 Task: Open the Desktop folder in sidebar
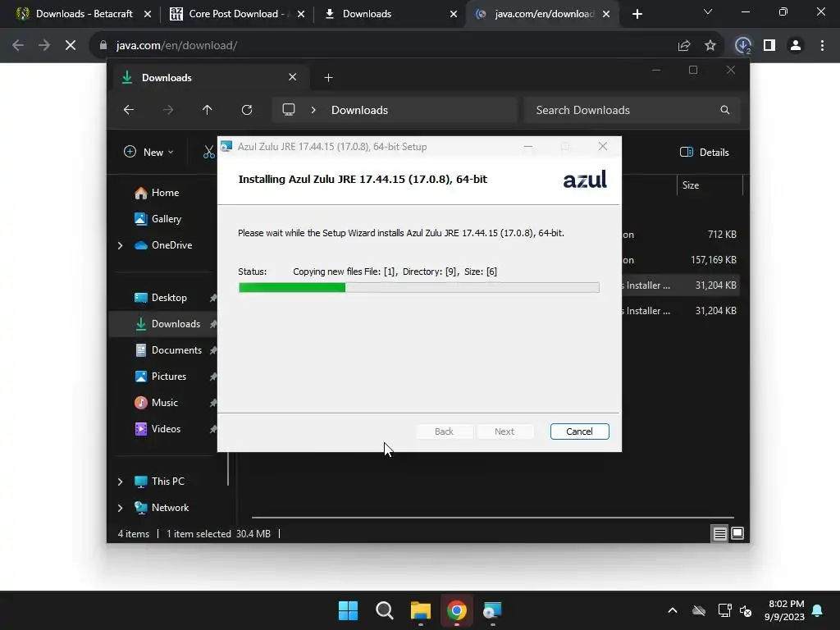pos(161,297)
